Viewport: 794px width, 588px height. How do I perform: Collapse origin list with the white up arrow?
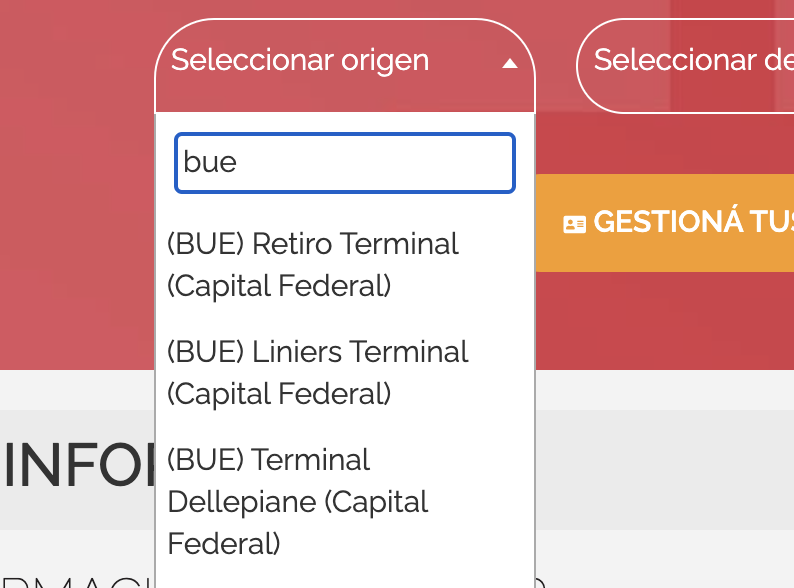coord(509,63)
